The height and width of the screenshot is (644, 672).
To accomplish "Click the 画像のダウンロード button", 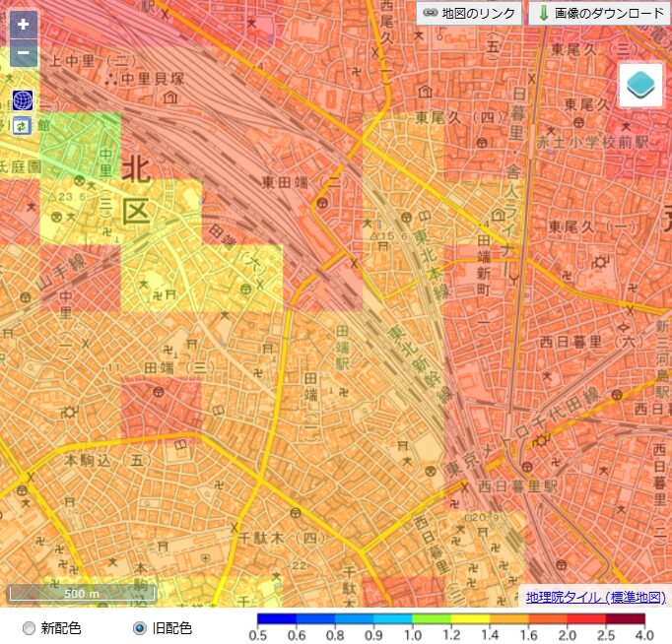I will [x=597, y=13].
